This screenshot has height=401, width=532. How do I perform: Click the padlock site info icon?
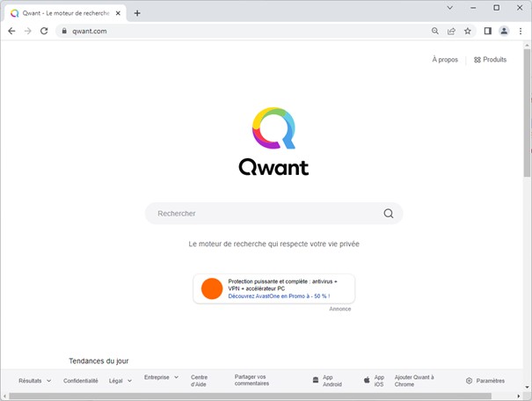tap(64, 31)
